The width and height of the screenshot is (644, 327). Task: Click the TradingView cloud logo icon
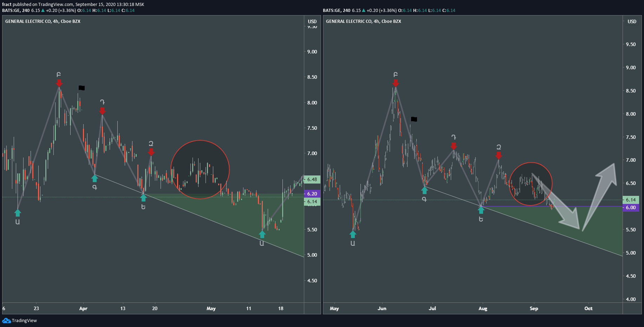tap(6, 320)
